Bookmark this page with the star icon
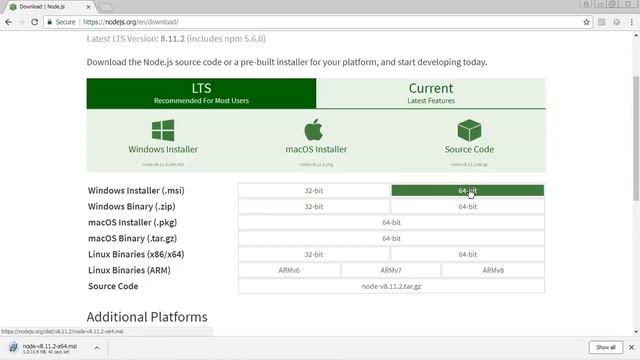The image size is (640, 360). click(x=587, y=22)
